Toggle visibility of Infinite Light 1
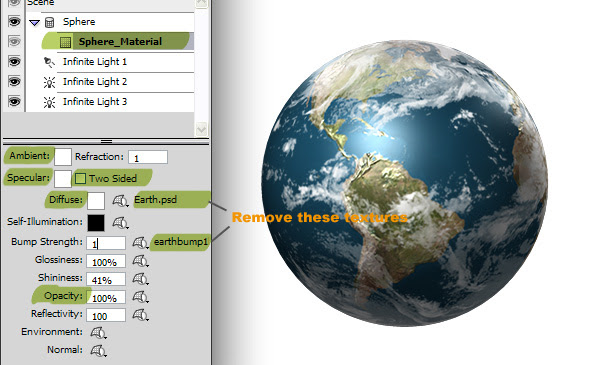 (x=14, y=61)
